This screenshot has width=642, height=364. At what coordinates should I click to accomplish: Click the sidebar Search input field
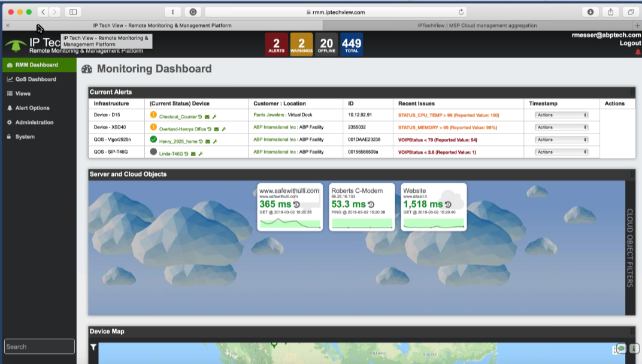(40, 347)
